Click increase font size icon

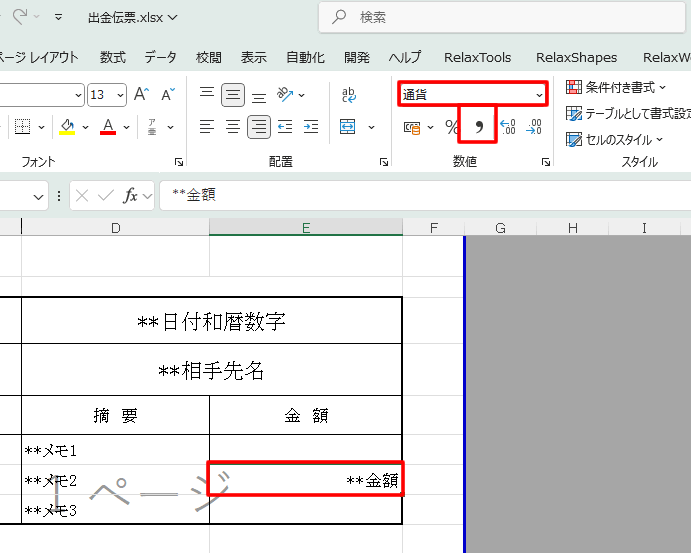click(x=141, y=95)
